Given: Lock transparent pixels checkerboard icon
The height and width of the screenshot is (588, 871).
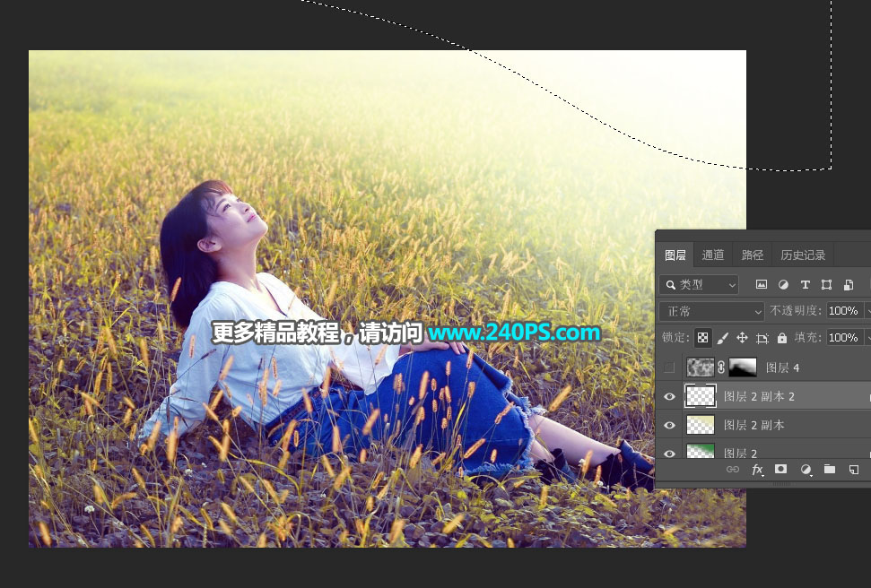Looking at the screenshot, I should [702, 338].
